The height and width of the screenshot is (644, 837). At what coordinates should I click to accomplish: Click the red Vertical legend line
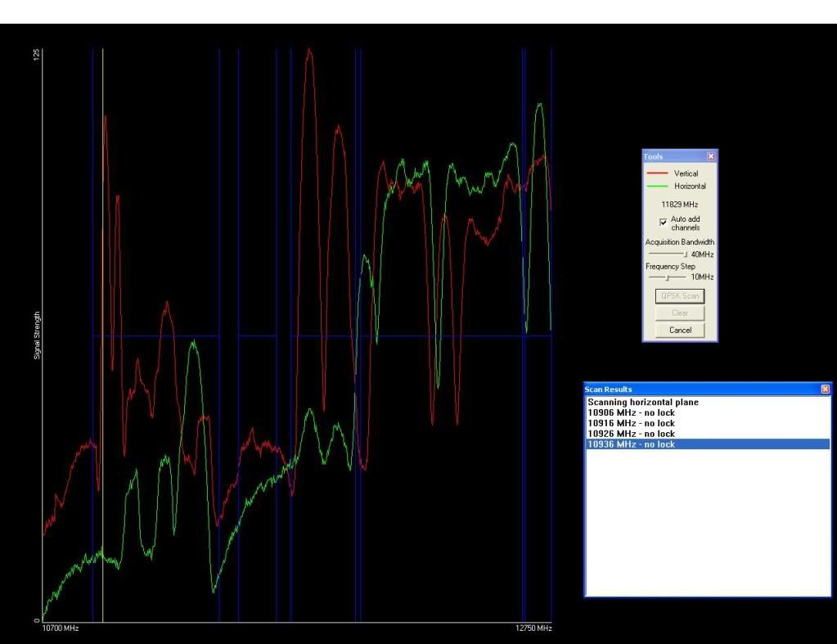tap(657, 173)
